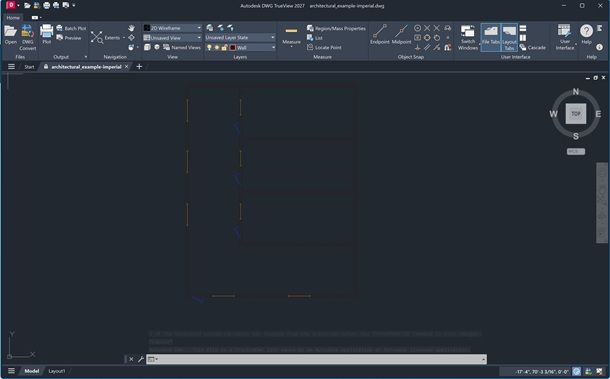610x379 pixels.
Task: Add a new drawing tab with plus
Action: pyautogui.click(x=139, y=67)
